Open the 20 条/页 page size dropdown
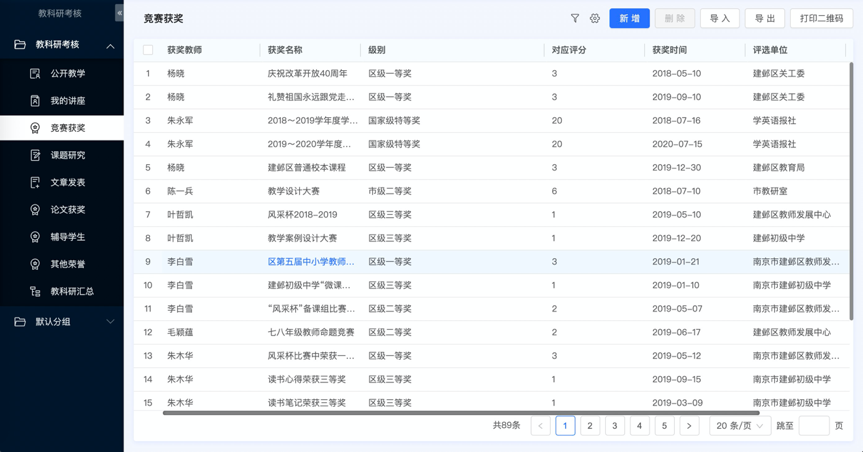863x452 pixels. pyautogui.click(x=740, y=426)
